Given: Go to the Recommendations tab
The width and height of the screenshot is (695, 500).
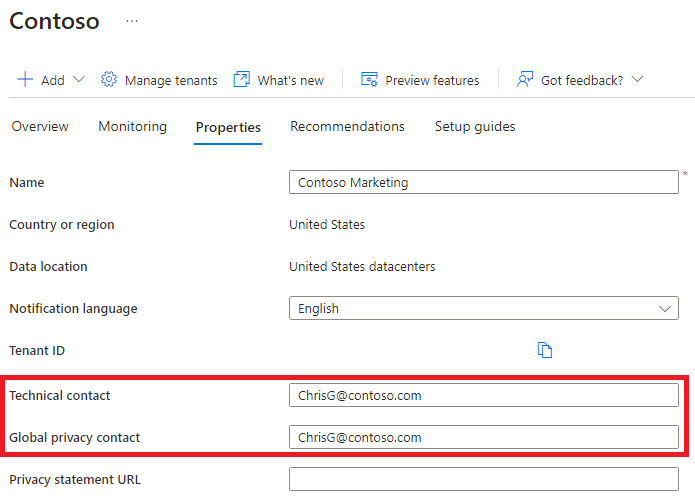Looking at the screenshot, I should coord(347,127).
